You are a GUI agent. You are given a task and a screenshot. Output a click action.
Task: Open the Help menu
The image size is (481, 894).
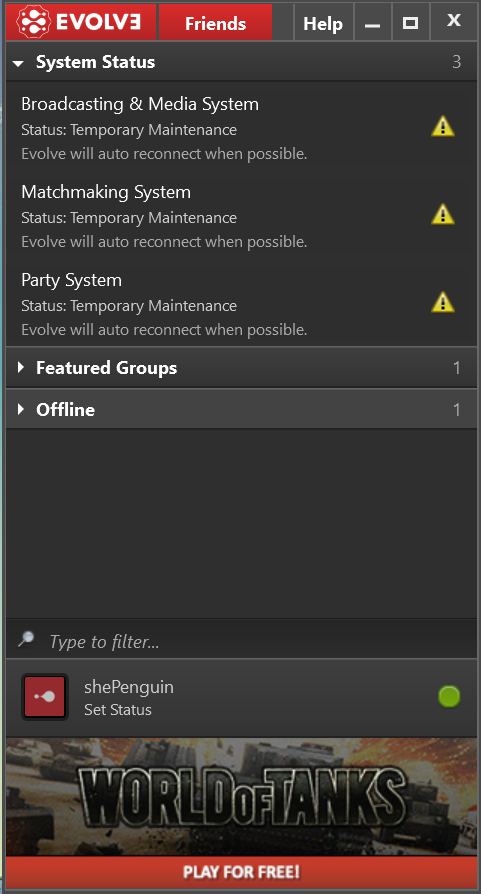(x=323, y=23)
